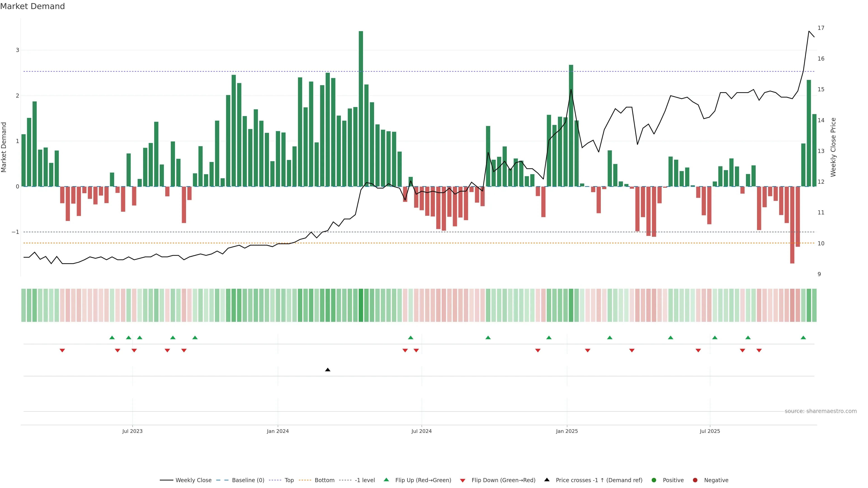Click the lowest red demand bar
Screen dimensions: 868x488
click(x=792, y=225)
